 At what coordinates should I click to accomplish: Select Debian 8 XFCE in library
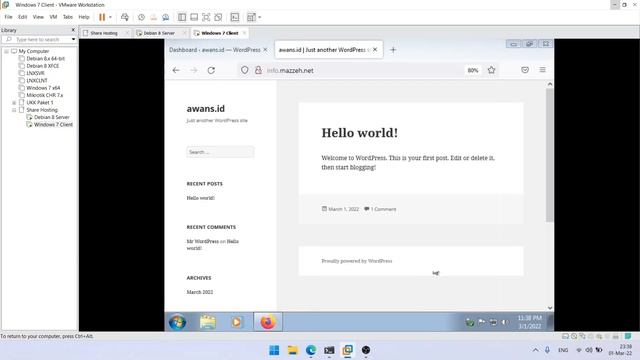click(x=42, y=66)
